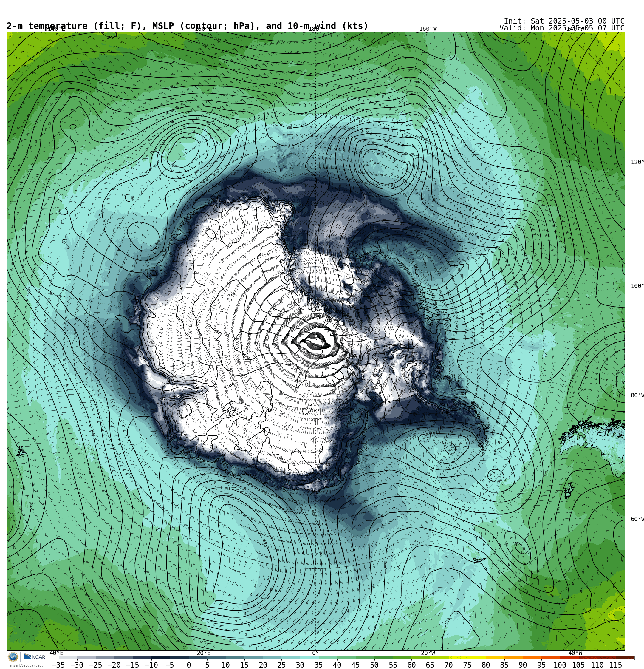Click the 25 tick label on the color bar
Viewport: 644px width, 669px height.
click(x=281, y=665)
